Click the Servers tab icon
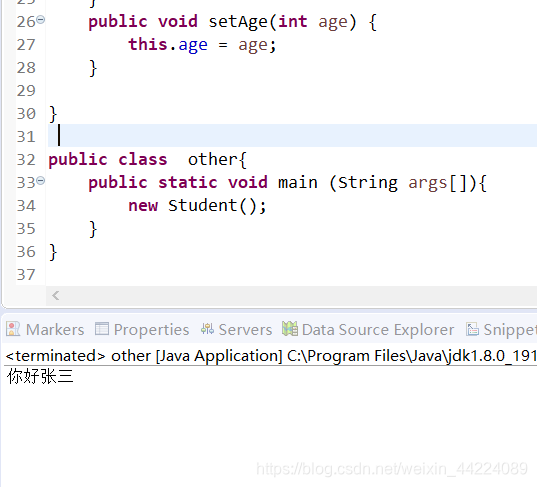This screenshot has height=487, width=537. point(208,329)
